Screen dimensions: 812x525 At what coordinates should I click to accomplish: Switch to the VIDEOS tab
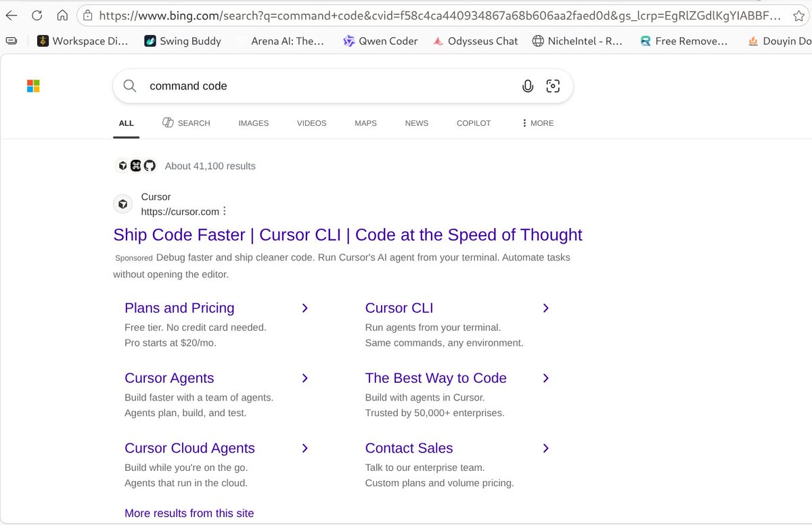click(x=312, y=123)
